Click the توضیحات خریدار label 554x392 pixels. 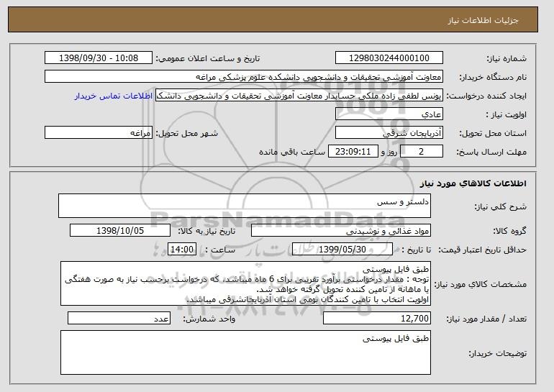pyautogui.click(x=497, y=353)
